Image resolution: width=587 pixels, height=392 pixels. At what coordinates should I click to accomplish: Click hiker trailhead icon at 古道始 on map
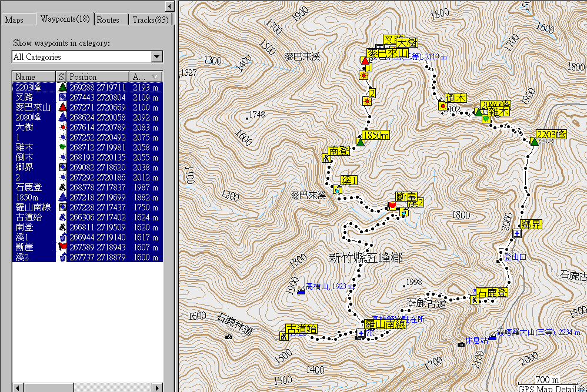point(284,336)
